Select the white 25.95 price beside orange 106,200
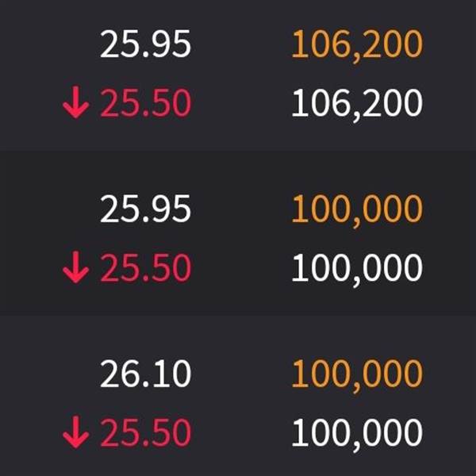 pos(145,44)
